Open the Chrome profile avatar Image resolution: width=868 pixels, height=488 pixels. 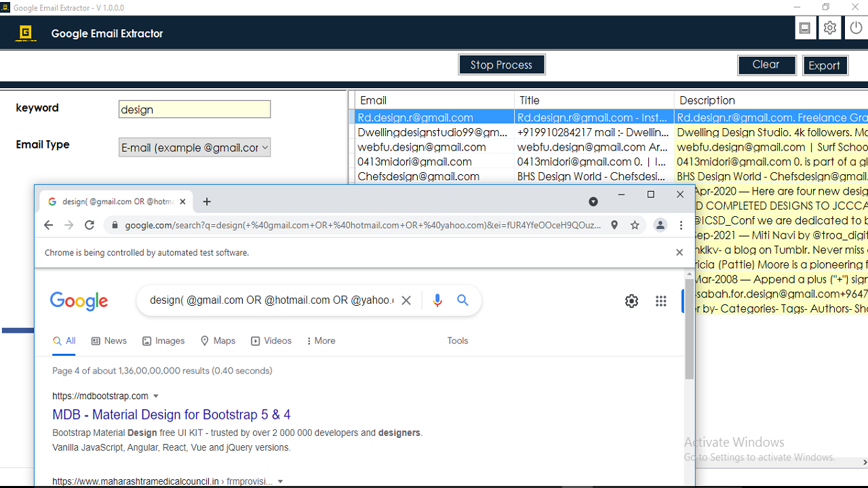[660, 225]
